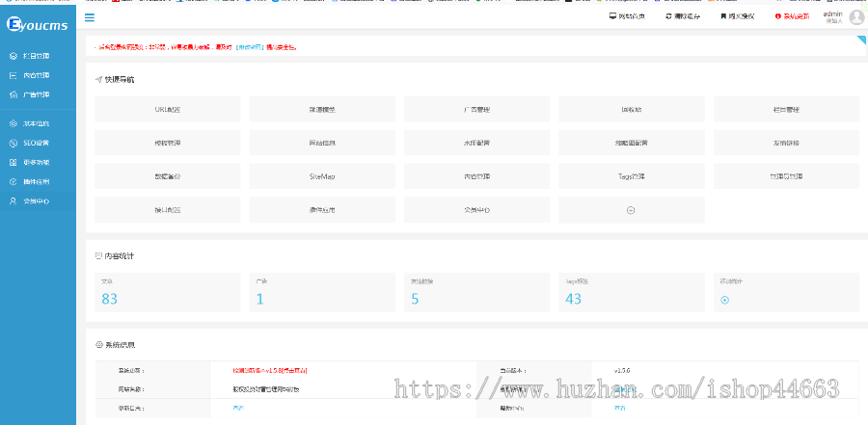Open the cyan password-change link in the warning
The width and height of the screenshot is (868, 425).
250,47
